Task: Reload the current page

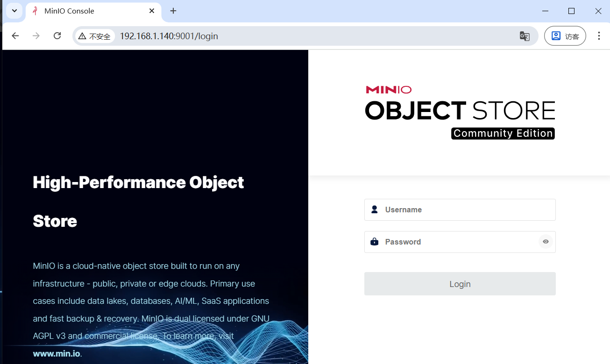Action: click(57, 36)
